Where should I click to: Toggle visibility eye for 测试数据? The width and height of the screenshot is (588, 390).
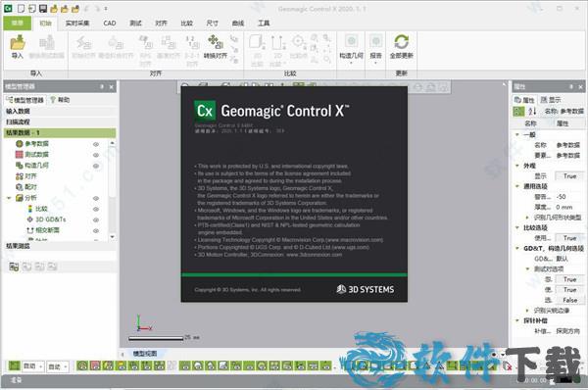point(96,155)
